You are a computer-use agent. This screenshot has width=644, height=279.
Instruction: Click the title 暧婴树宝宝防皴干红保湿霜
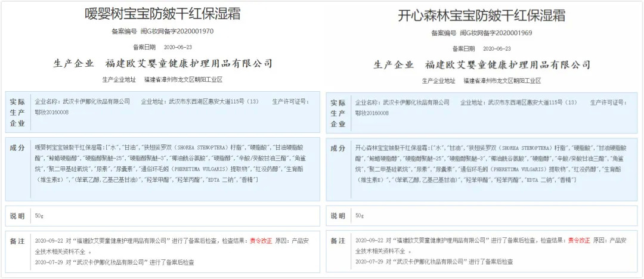(163, 14)
